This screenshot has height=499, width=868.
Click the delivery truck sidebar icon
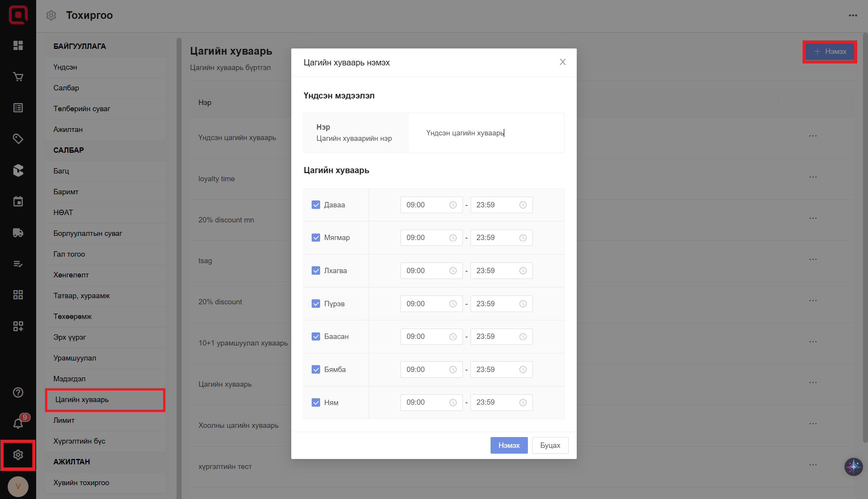pos(18,233)
